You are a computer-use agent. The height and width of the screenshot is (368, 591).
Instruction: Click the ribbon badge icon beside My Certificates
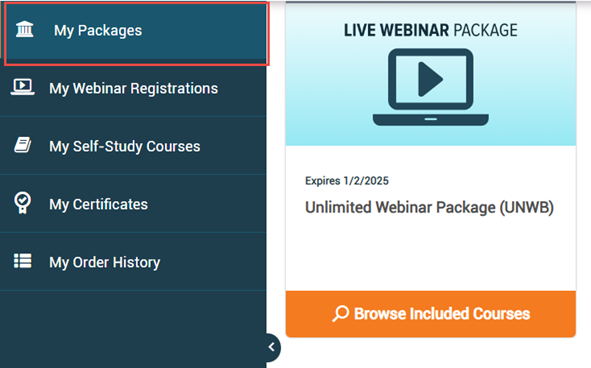tap(23, 203)
